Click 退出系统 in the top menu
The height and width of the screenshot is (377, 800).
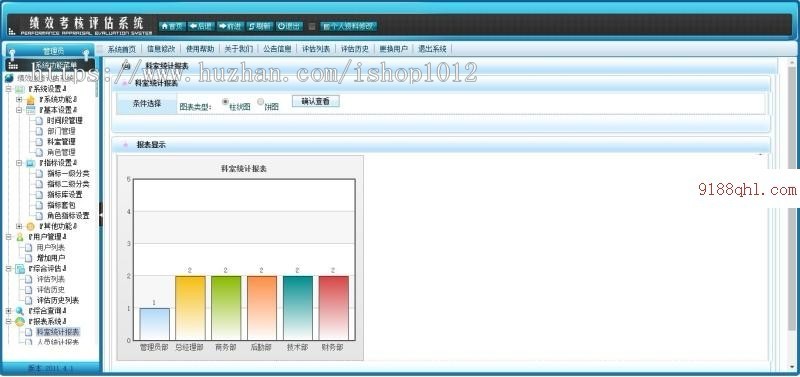coord(432,49)
